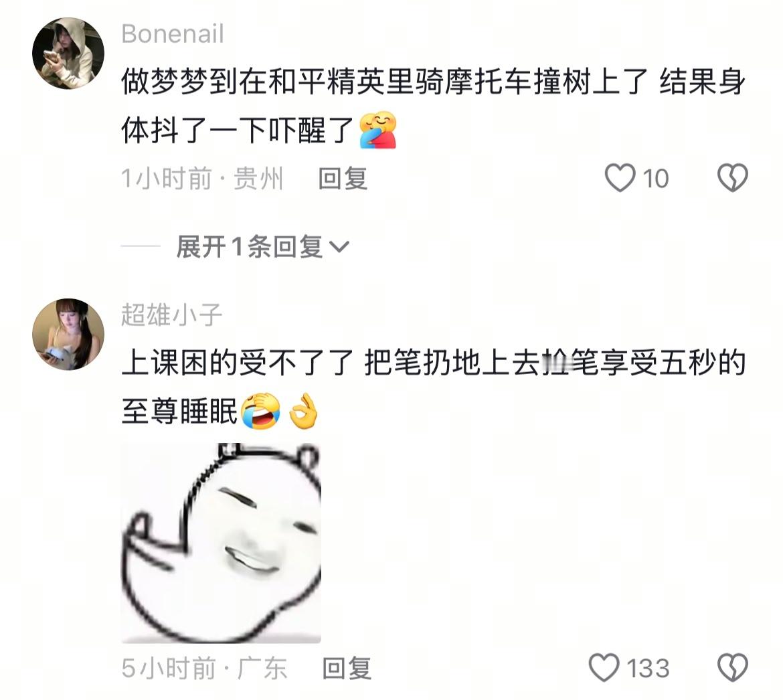
Task: Open Bonenail's profile avatar
Action: [x=68, y=54]
